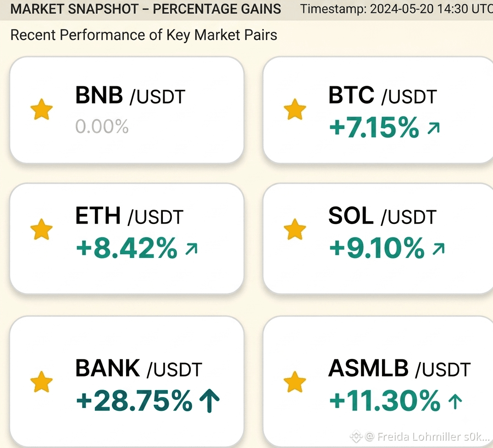Click the diagonal arrow next to +9.10%
The height and width of the screenshot is (448, 493).
pyautogui.click(x=438, y=249)
